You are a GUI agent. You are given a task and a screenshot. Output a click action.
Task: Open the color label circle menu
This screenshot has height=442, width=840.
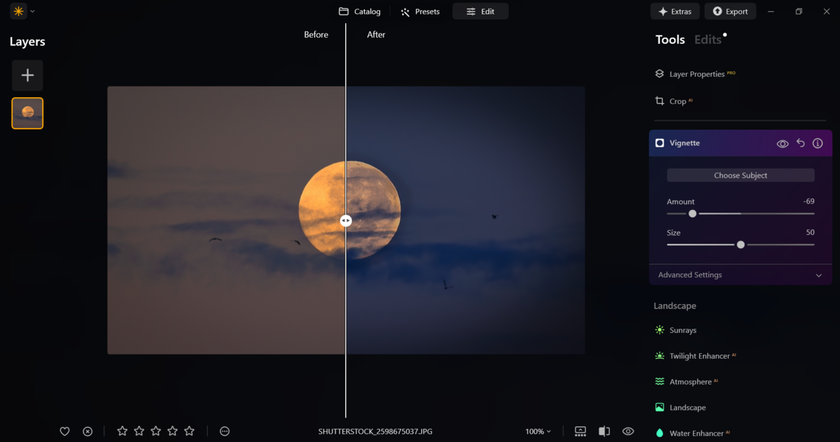pyautogui.click(x=224, y=431)
